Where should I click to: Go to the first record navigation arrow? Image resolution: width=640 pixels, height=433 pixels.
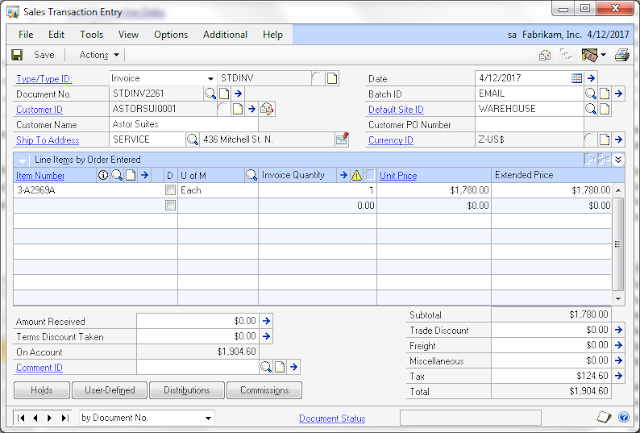22,417
